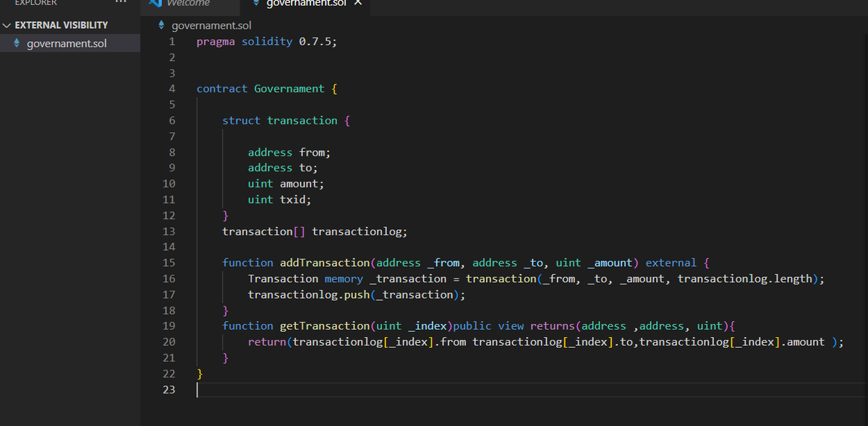Click the EXTERNAL VISIBILITY section title

click(61, 25)
